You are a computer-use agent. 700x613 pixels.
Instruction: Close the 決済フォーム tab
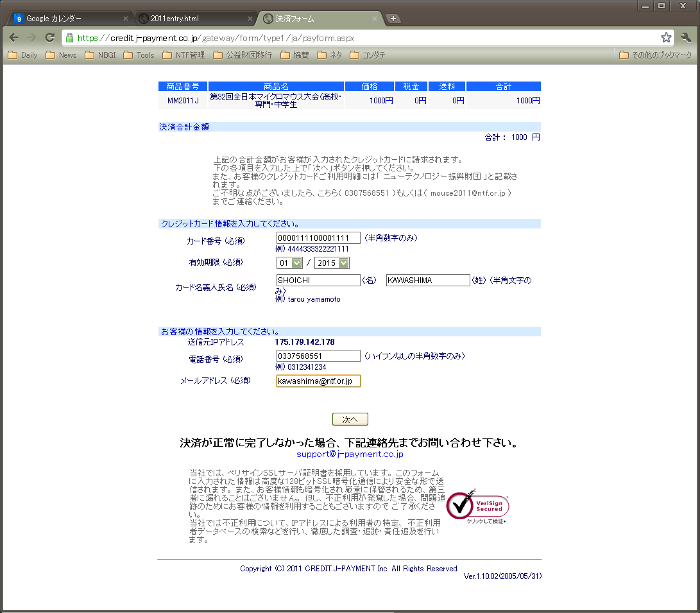pos(375,19)
